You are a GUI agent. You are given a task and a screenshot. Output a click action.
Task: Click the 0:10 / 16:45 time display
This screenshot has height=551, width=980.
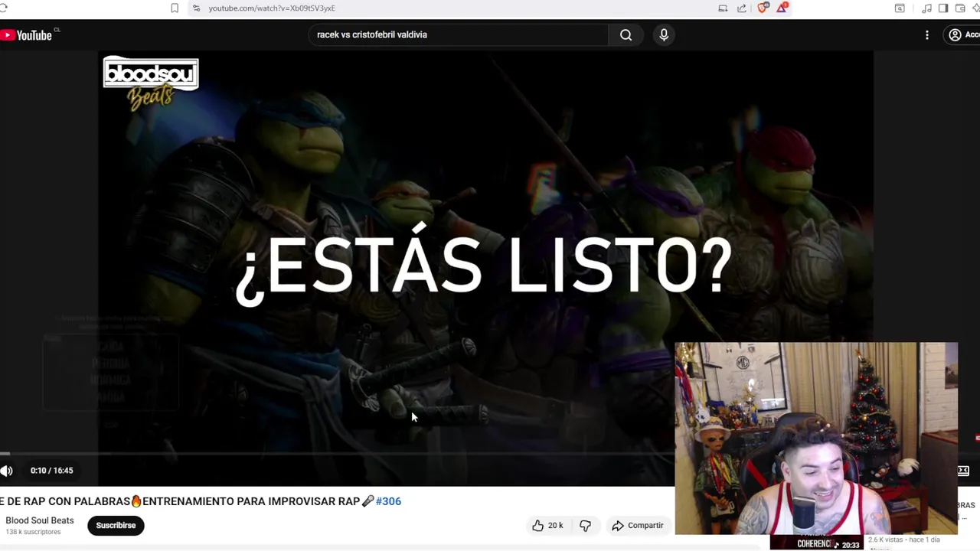(52, 471)
